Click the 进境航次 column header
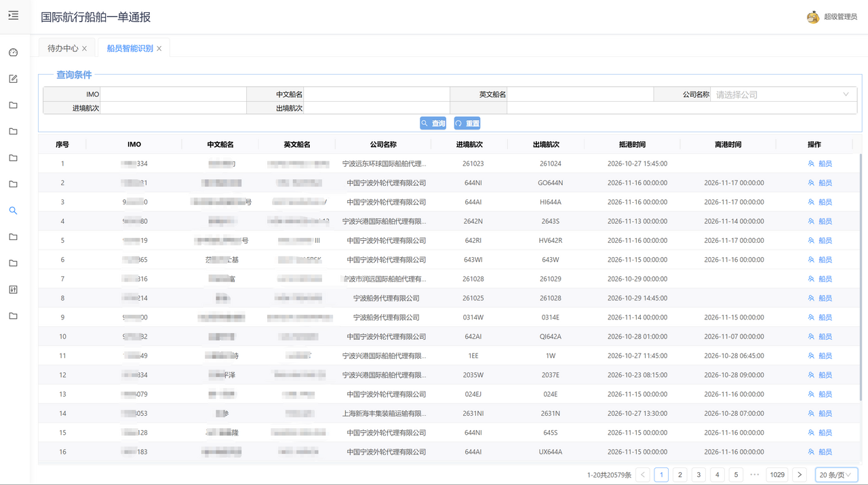This screenshot has height=485, width=868. 469,144
